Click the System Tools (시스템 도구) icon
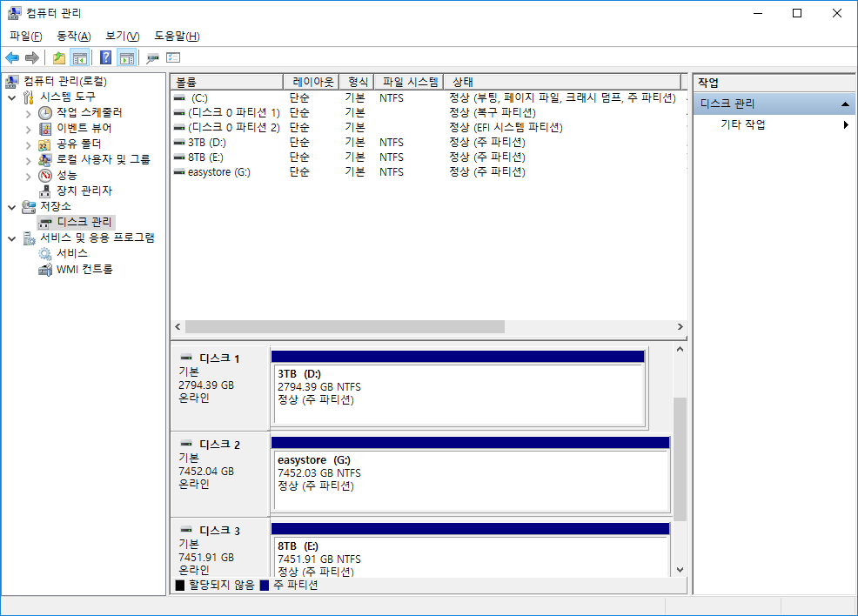Image resolution: width=858 pixels, height=616 pixels. click(29, 97)
